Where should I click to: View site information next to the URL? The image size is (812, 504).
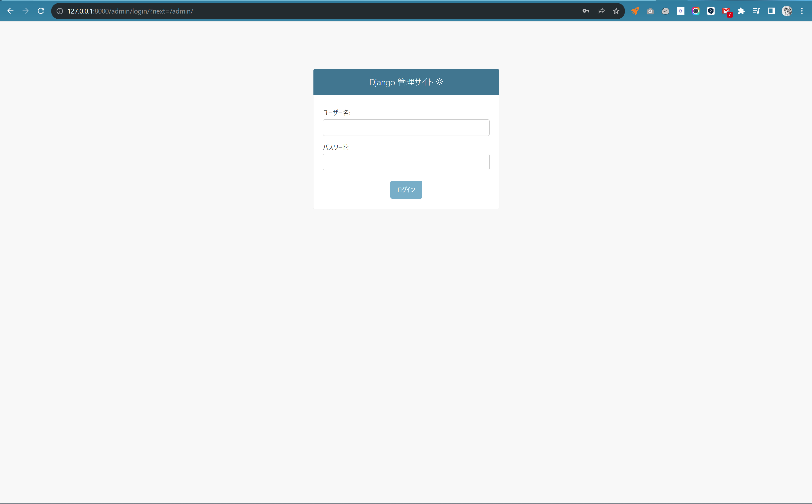click(60, 11)
